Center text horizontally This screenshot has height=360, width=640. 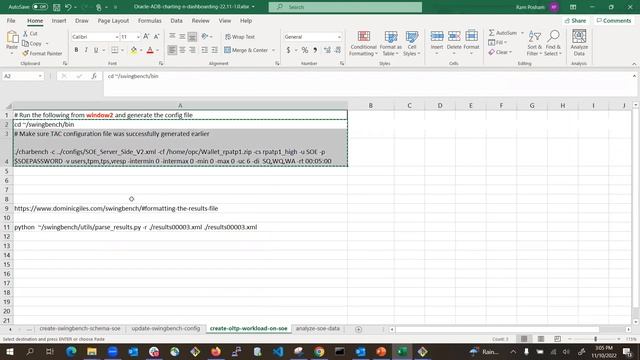[182, 50]
